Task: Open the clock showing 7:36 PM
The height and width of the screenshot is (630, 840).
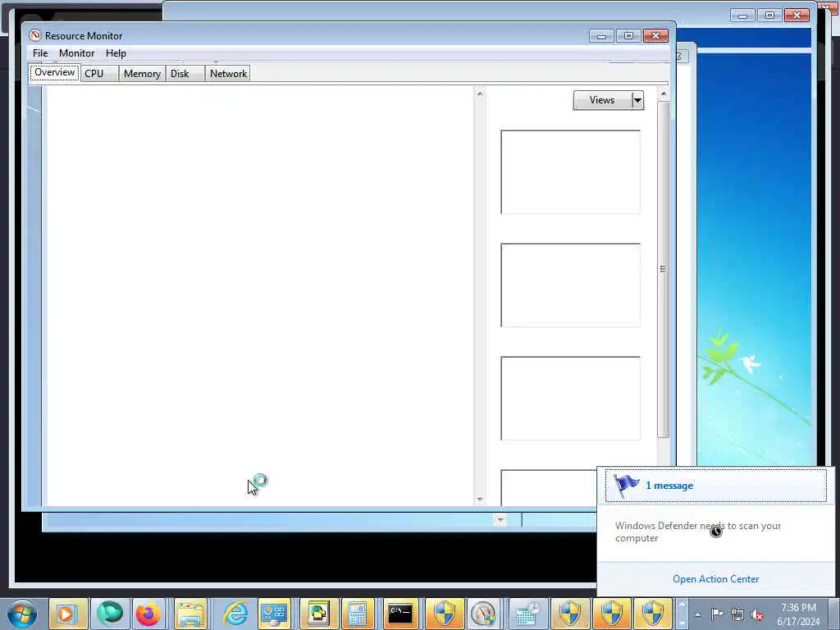Action: click(798, 614)
